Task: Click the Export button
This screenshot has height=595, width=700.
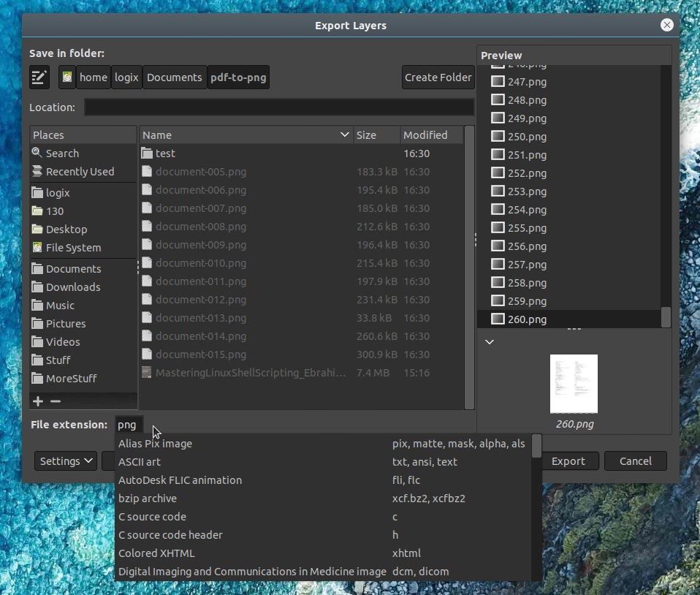Action: [570, 461]
